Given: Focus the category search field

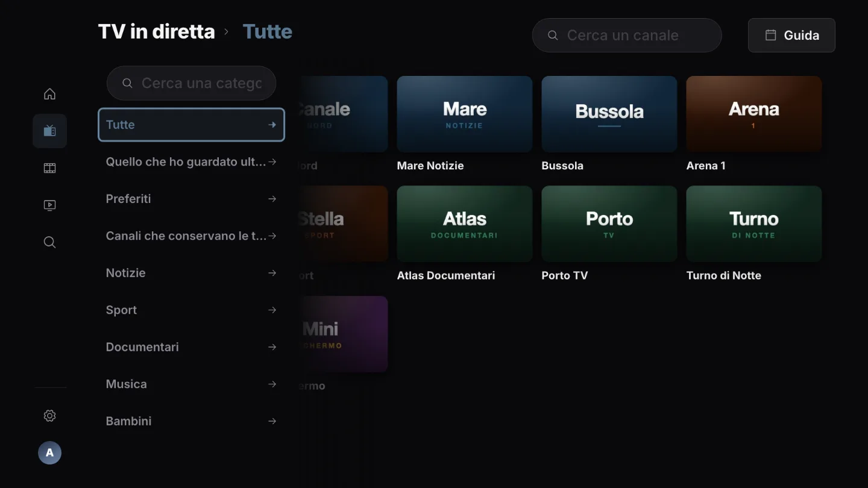Looking at the screenshot, I should (191, 83).
